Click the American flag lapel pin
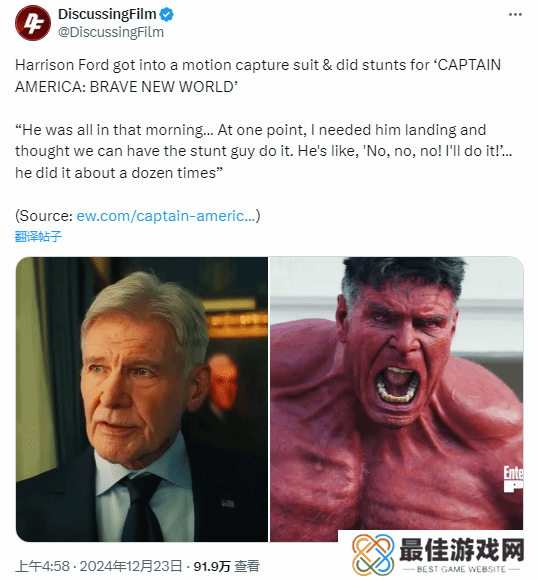 click(x=228, y=503)
